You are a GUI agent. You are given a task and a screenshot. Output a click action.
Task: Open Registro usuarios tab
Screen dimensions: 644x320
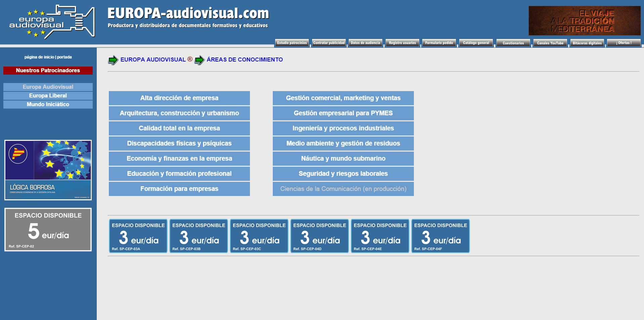click(402, 43)
